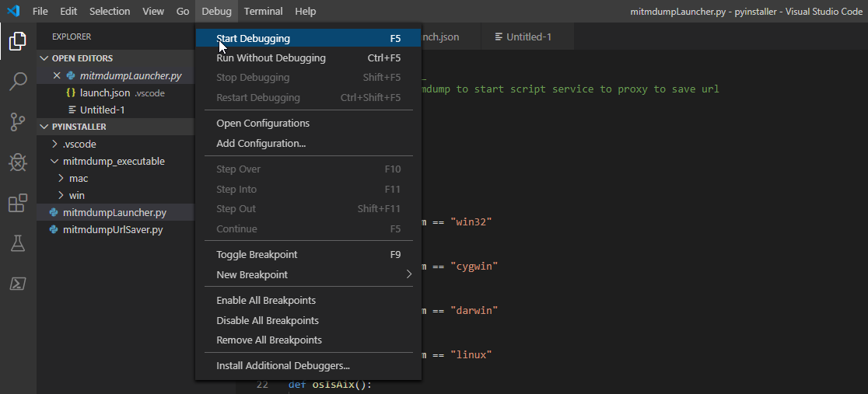Open the Extensions view icon
The height and width of the screenshot is (394, 868).
(18, 203)
